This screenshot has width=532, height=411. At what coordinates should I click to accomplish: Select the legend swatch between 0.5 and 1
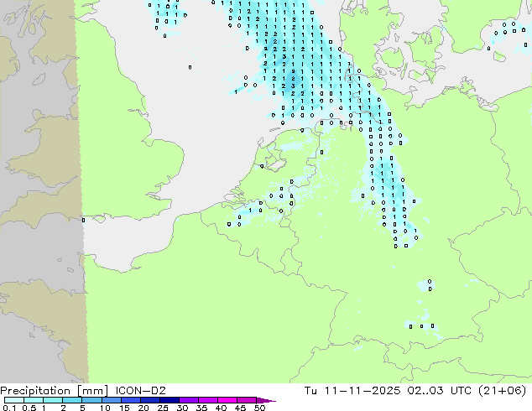coord(34,400)
